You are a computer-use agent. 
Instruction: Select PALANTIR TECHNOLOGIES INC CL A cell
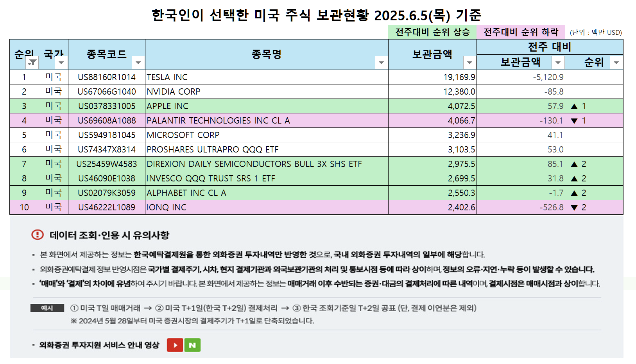tap(267, 120)
